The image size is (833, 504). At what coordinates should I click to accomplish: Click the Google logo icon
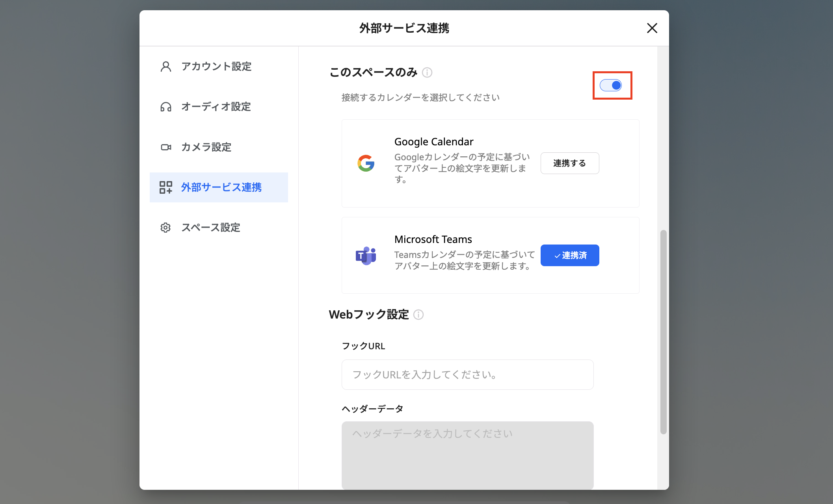(366, 163)
